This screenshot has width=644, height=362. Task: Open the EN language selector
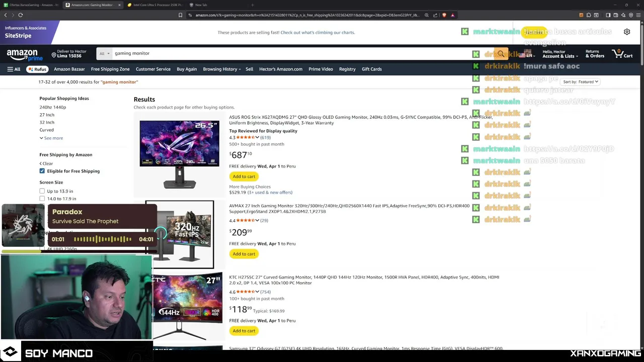528,55
